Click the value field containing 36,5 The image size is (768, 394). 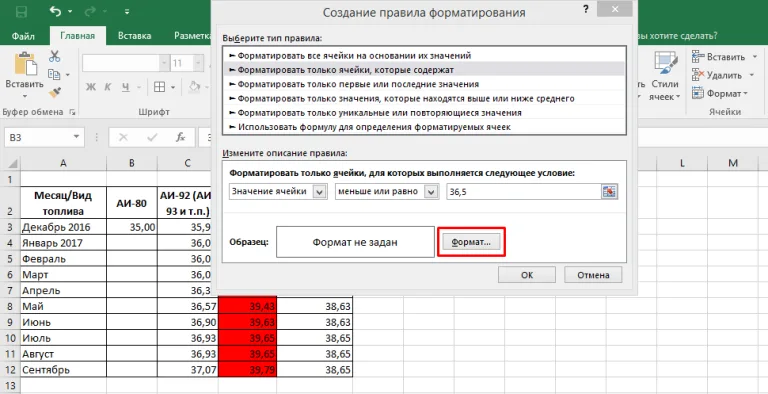[x=524, y=192]
